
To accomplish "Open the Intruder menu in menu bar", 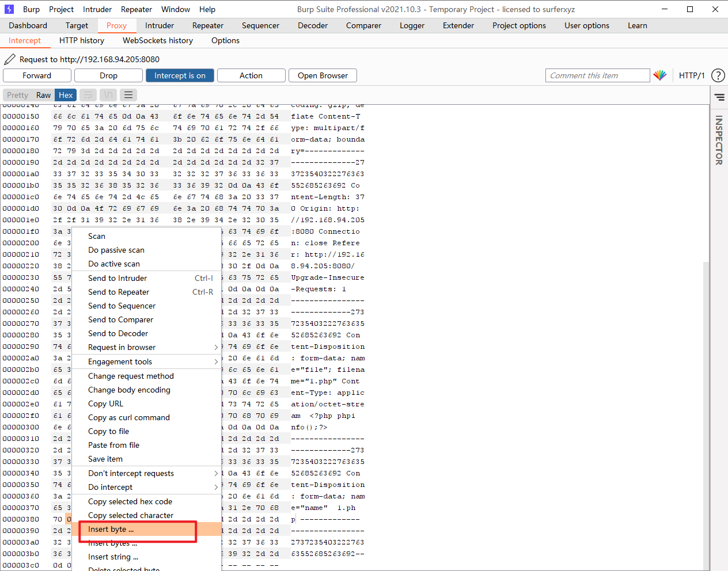I will click(x=97, y=9).
